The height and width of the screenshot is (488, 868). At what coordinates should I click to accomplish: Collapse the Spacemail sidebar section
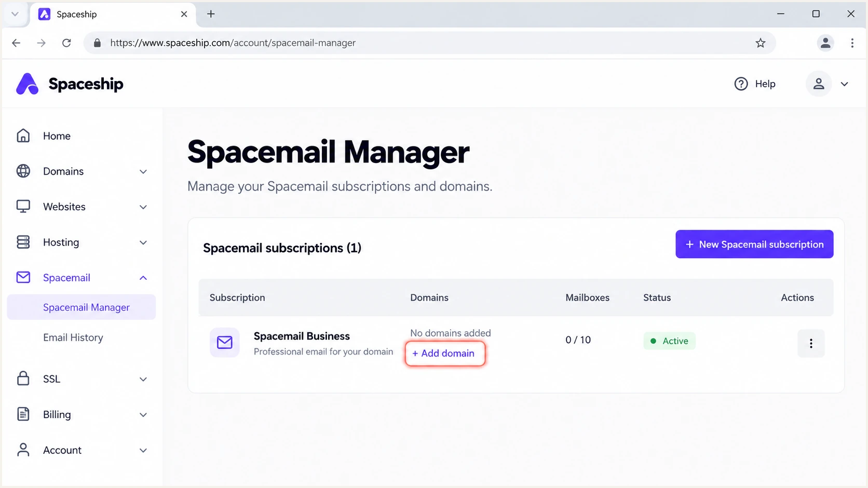pyautogui.click(x=143, y=278)
